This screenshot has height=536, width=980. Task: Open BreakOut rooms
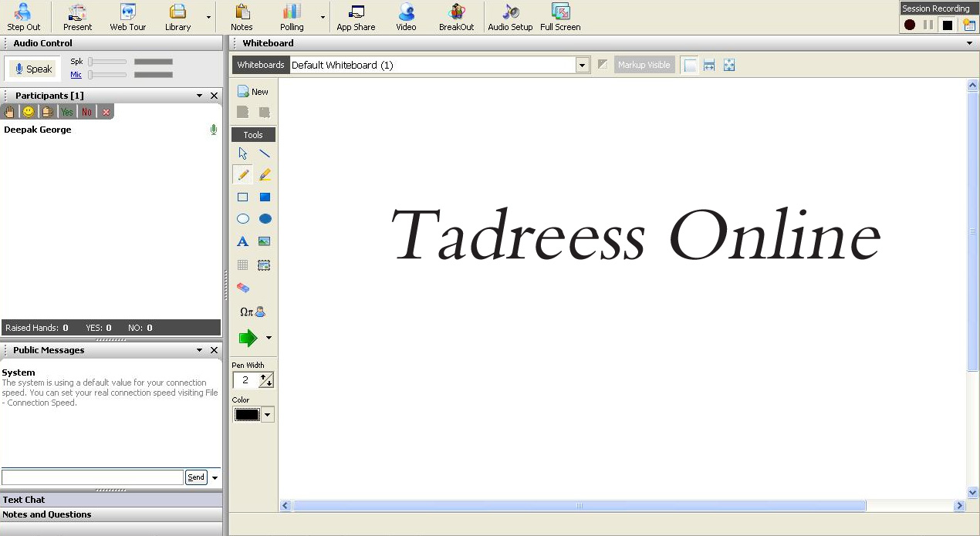(x=457, y=17)
